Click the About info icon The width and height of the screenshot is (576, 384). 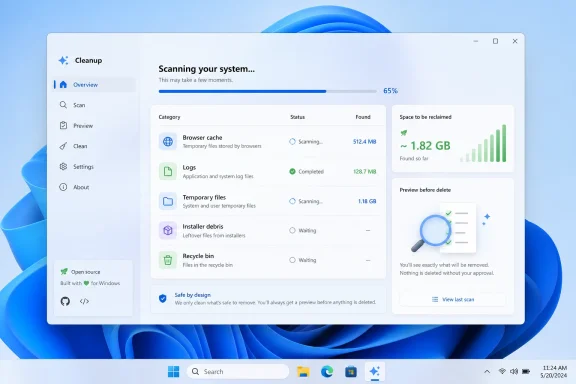(63, 187)
